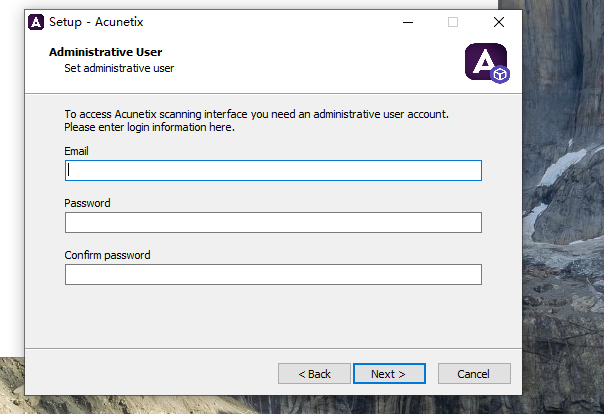This screenshot has height=414, width=604.
Task: Click the 'Set administrative user' subtitle
Action: (119, 68)
